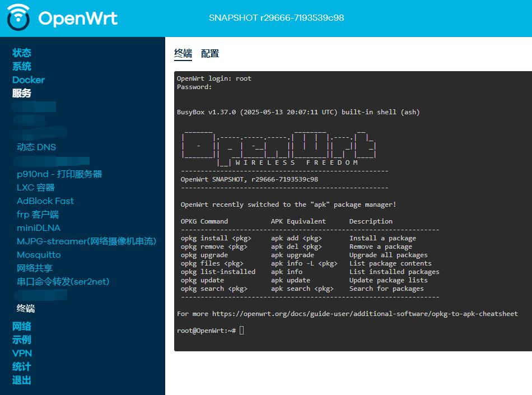
Task: Click the opkg-to-apk-cheatsheet URL in terminal
Action: pyautogui.click(x=365, y=314)
